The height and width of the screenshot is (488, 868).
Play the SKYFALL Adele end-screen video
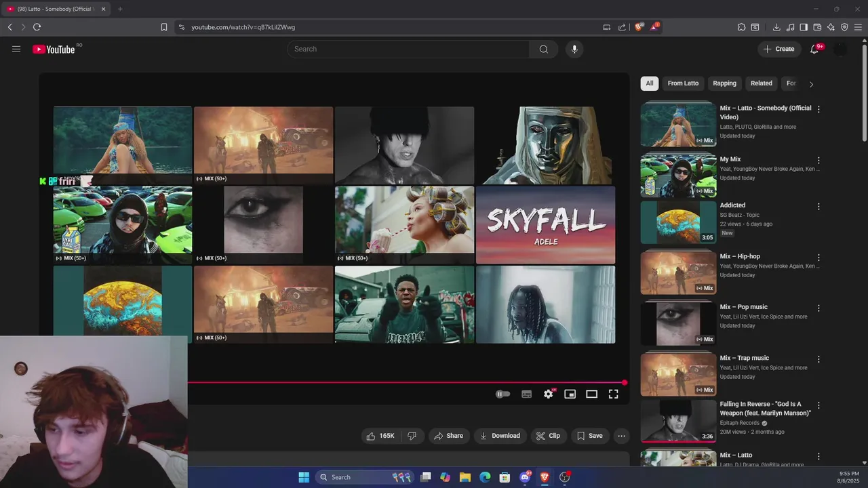coord(545,225)
